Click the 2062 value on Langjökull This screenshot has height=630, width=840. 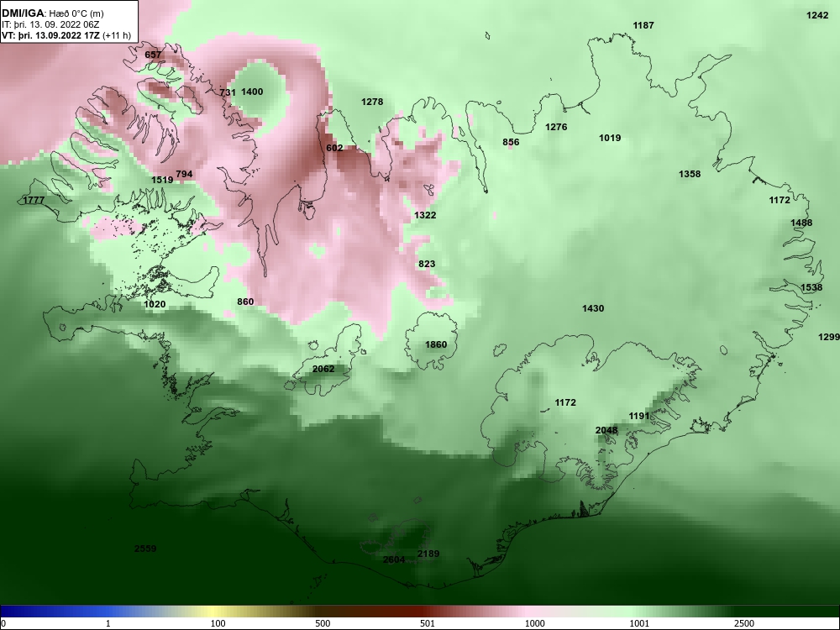[x=323, y=369]
